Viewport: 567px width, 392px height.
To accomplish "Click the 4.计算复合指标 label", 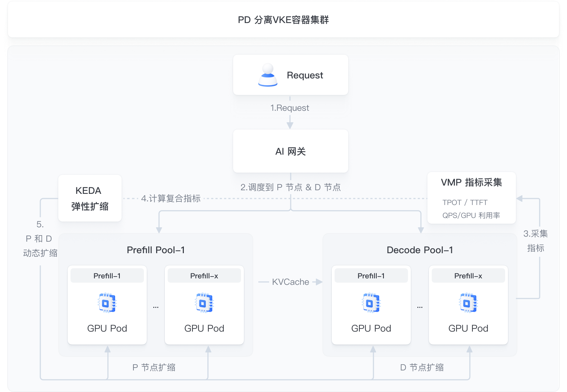I will point(171,199).
